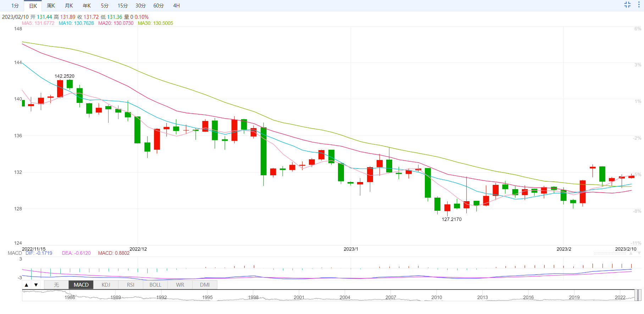Select the 15分 timeframe tab
Viewport: 644px width, 314px height.
pos(123,6)
